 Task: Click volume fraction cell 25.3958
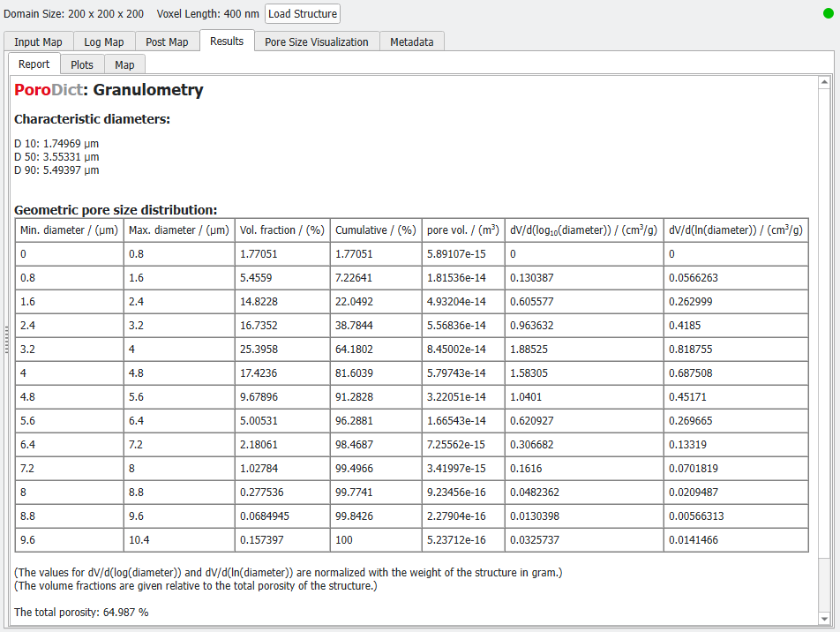[282, 350]
